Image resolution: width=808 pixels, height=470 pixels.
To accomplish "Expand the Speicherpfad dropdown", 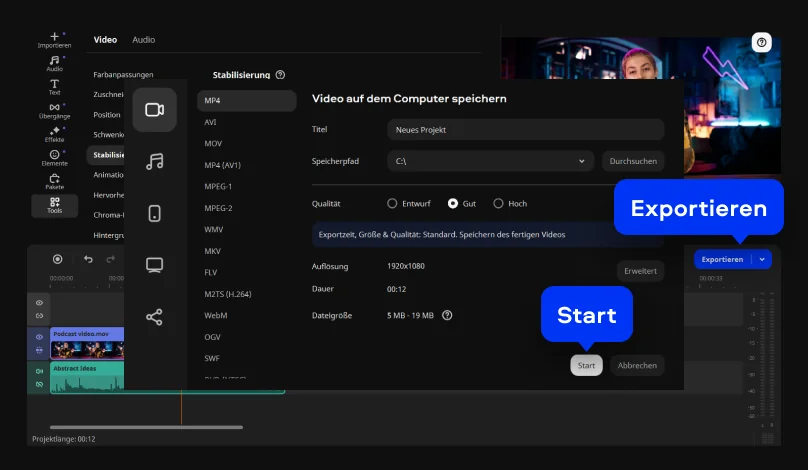I will pyautogui.click(x=582, y=161).
